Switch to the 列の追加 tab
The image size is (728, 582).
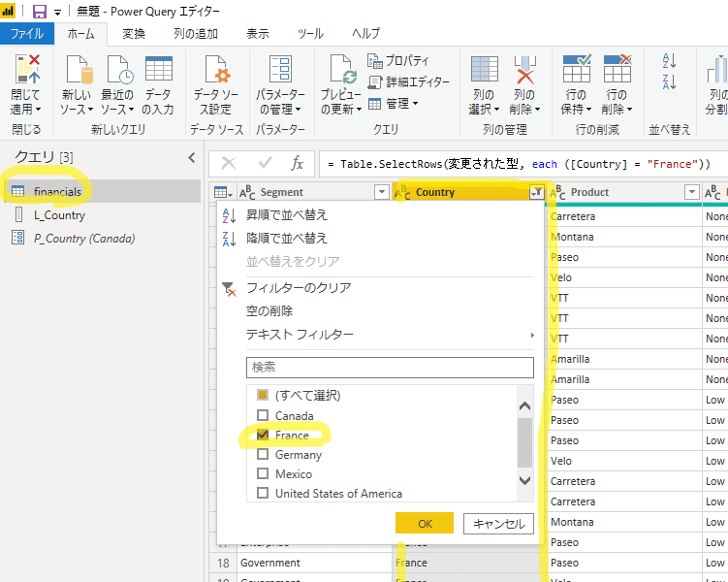(196, 33)
